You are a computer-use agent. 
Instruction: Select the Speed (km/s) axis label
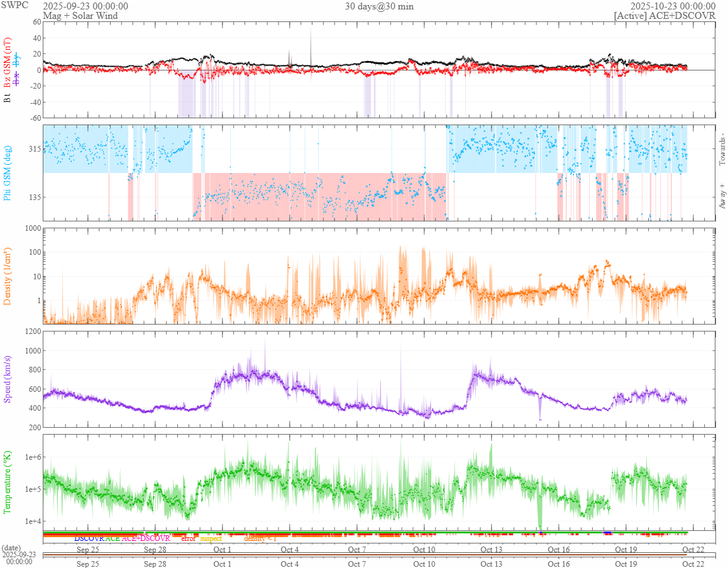point(7,379)
